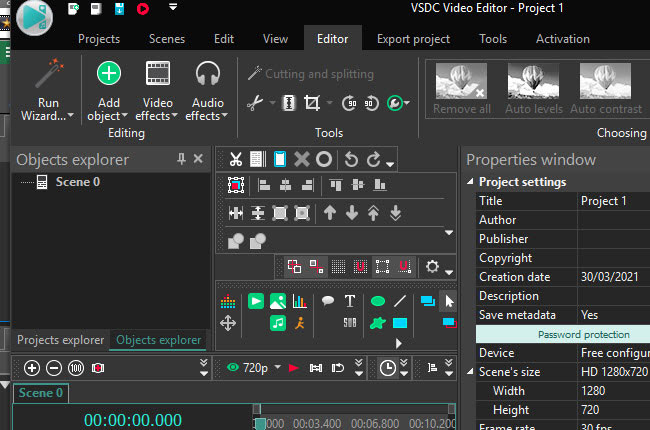Zoom in the timeline with plus icon
This screenshot has width=650, height=430.
click(x=32, y=368)
